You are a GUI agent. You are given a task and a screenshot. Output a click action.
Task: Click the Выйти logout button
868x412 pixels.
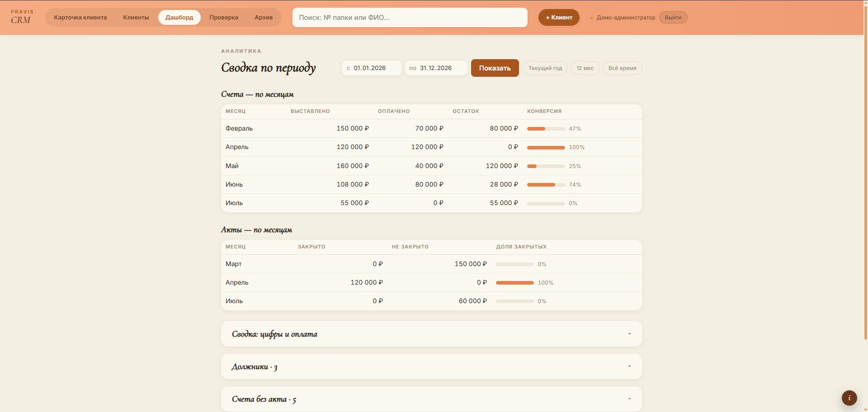point(673,17)
